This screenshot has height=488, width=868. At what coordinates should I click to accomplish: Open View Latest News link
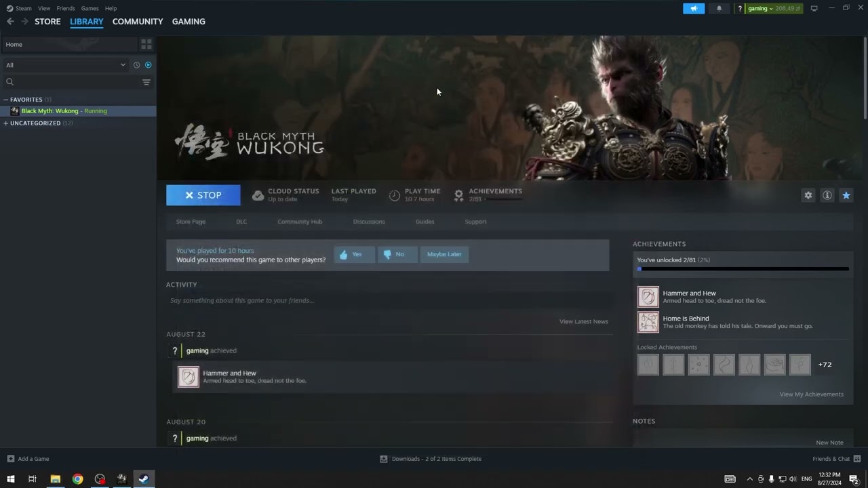coord(584,321)
